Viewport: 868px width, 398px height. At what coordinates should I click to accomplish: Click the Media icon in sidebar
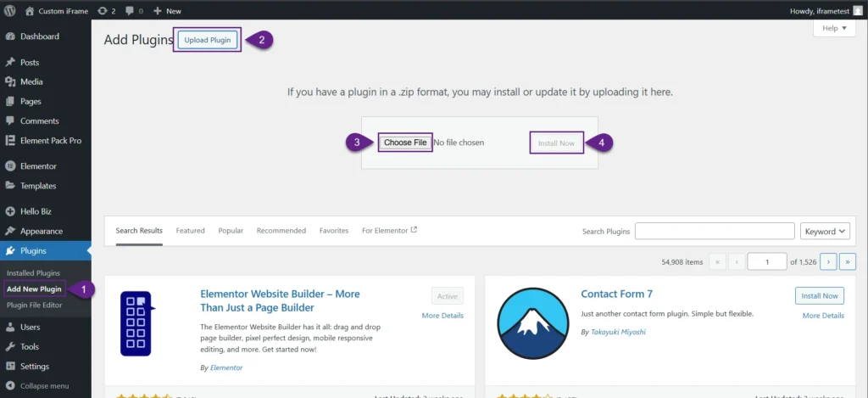click(x=10, y=81)
